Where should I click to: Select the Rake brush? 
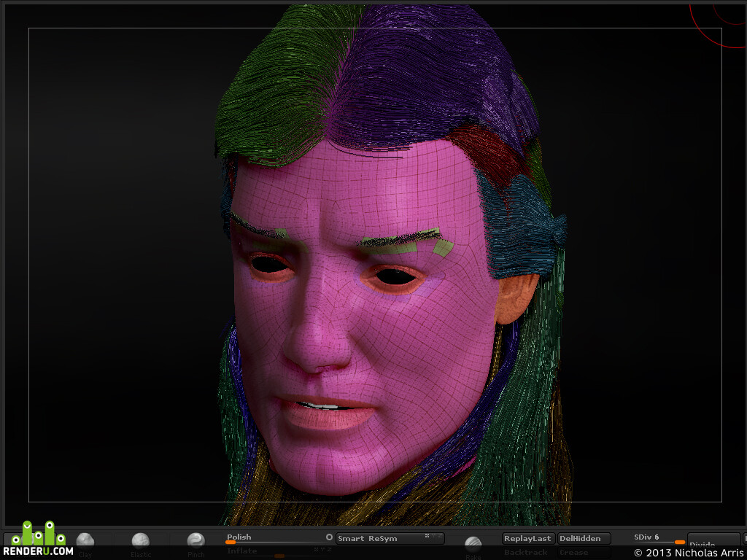point(473,544)
